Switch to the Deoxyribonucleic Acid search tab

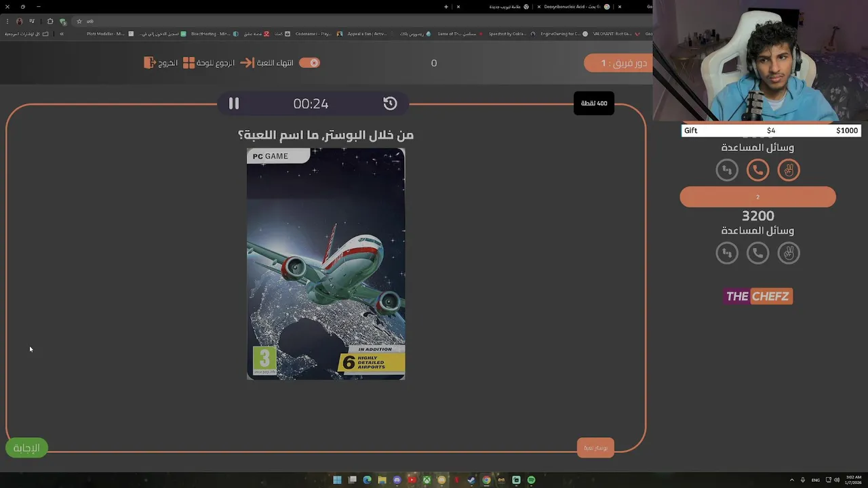point(577,7)
